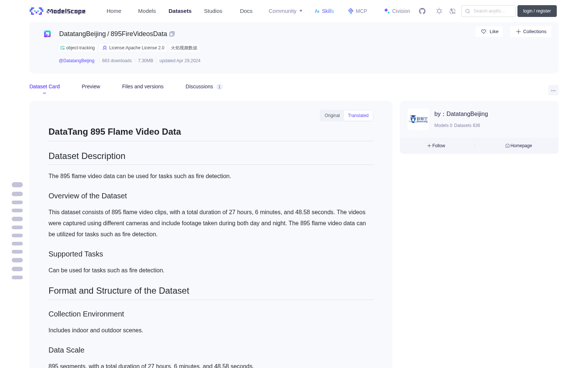Expand the Community dropdown menu
Viewport: 588px width, 368px height.
(286, 11)
